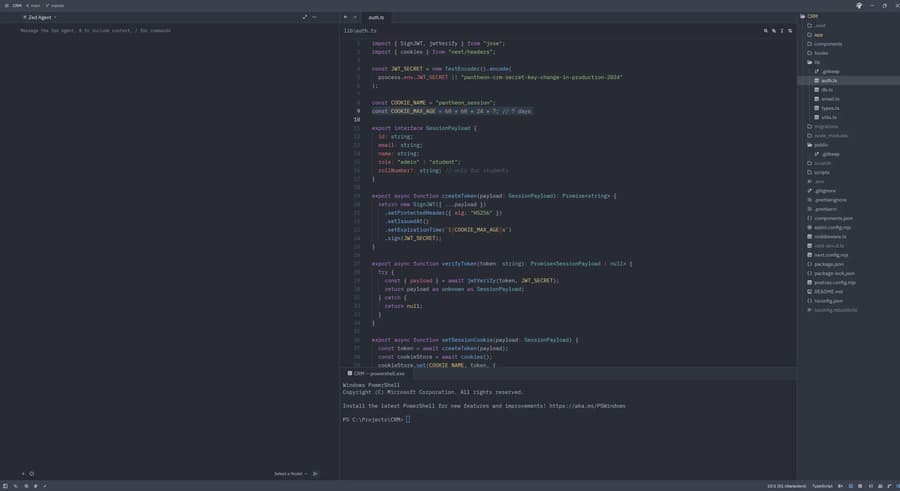Add context with the plus icon
900x491 pixels.
[23, 474]
